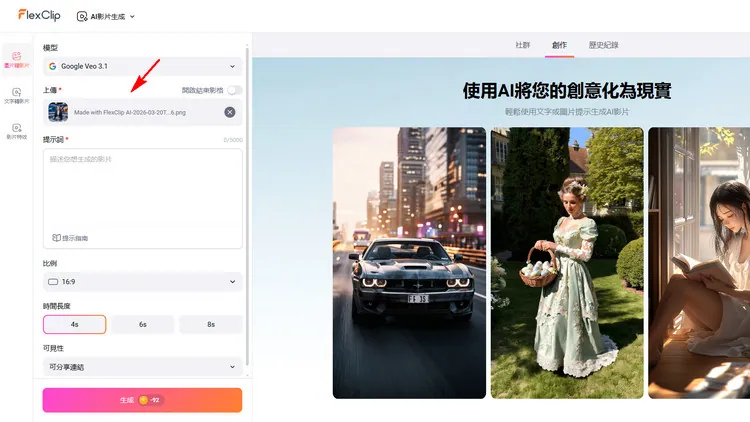
Task: Remove the uploaded PNG file
Action: (230, 112)
